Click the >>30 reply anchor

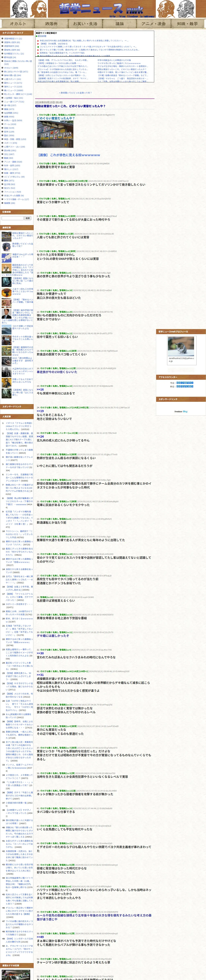coord(40,653)
